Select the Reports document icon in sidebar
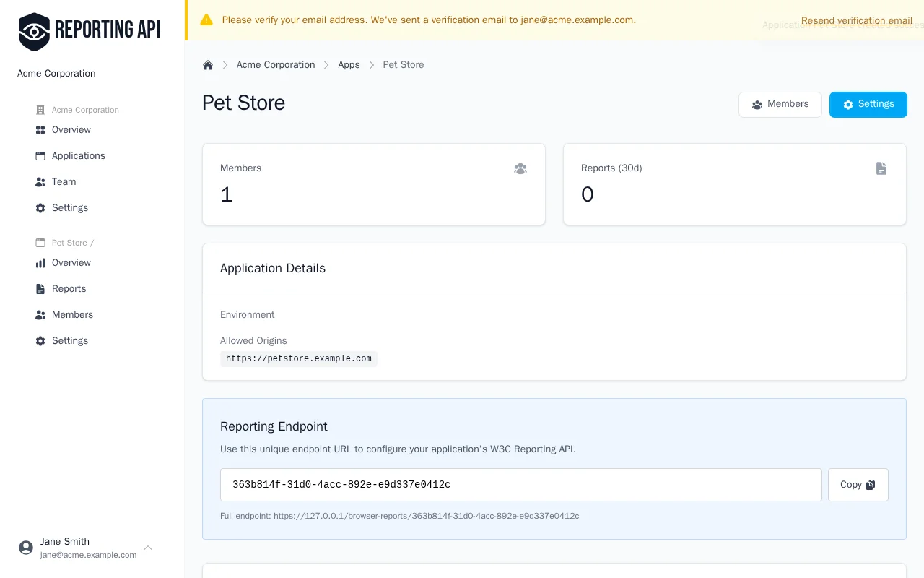The width and height of the screenshot is (924, 578). click(x=40, y=288)
